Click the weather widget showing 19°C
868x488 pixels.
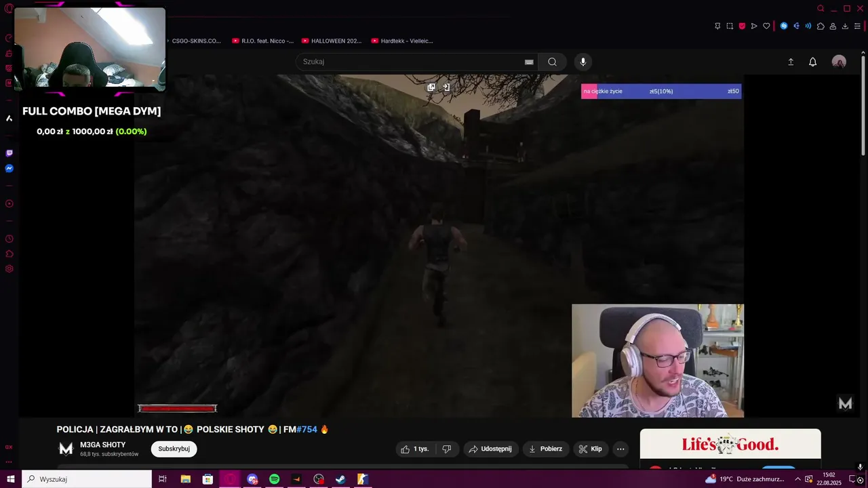[745, 479]
